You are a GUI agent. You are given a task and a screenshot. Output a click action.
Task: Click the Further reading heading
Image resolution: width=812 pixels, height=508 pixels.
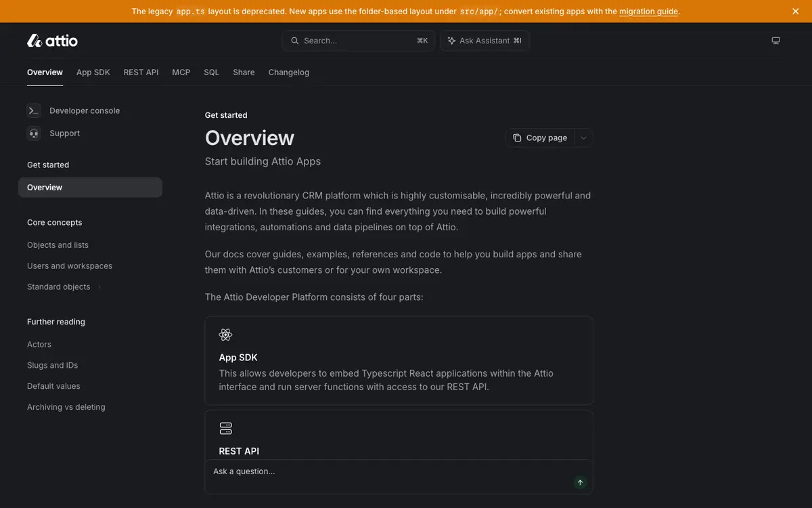pyautogui.click(x=56, y=322)
